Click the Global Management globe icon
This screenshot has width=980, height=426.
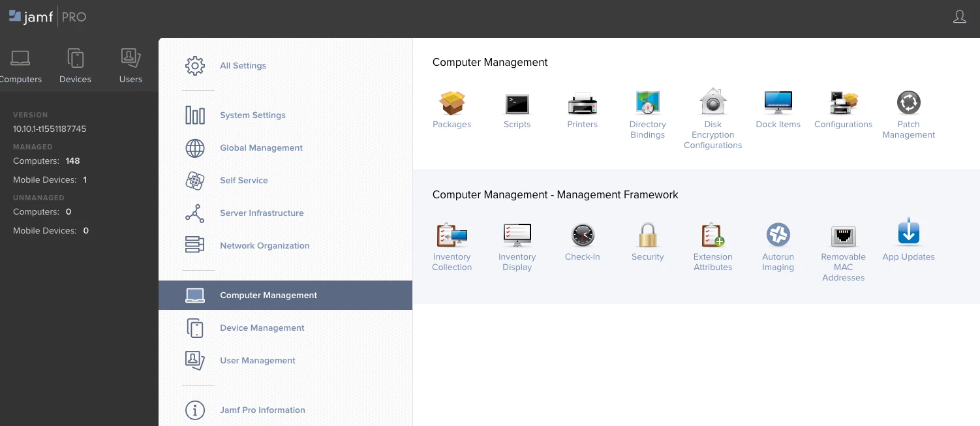(x=195, y=148)
